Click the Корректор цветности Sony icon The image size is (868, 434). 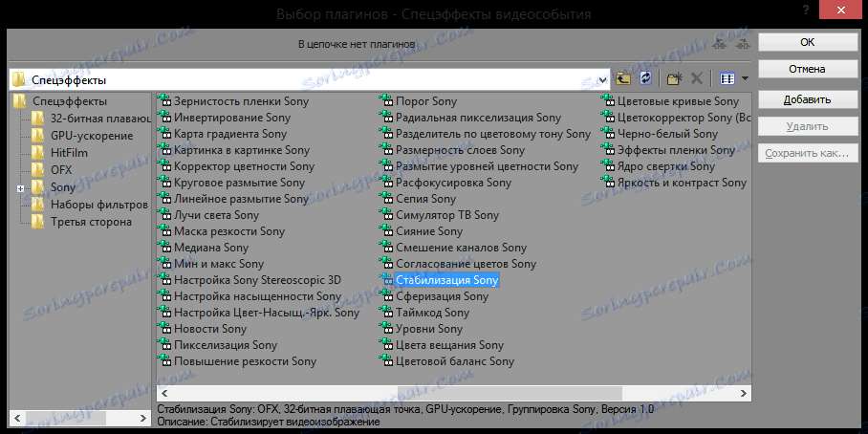[x=163, y=165]
